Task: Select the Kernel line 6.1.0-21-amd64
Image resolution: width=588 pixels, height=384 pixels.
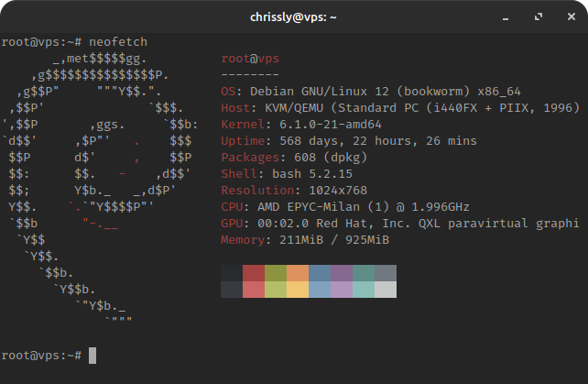Action: (x=301, y=125)
